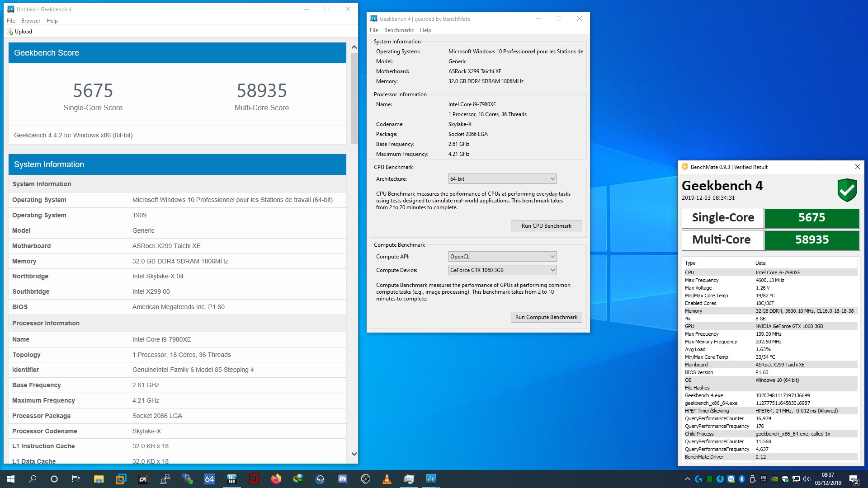This screenshot has height=488, width=868.
Task: Minimize the Untitled Geekbench 4 window
Action: point(306,9)
